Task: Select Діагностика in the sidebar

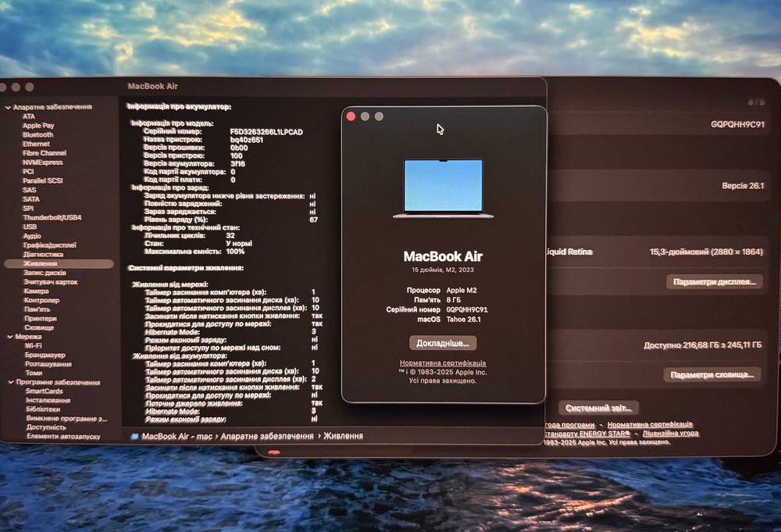Action: point(43,255)
